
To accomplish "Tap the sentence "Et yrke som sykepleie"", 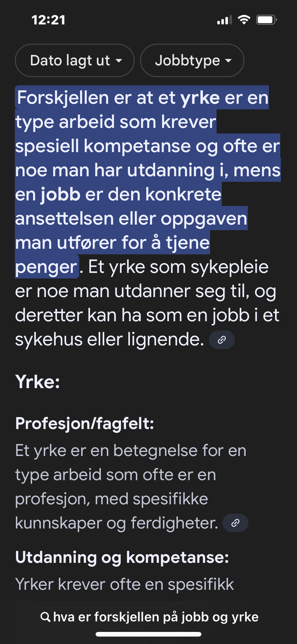I will tap(178, 267).
